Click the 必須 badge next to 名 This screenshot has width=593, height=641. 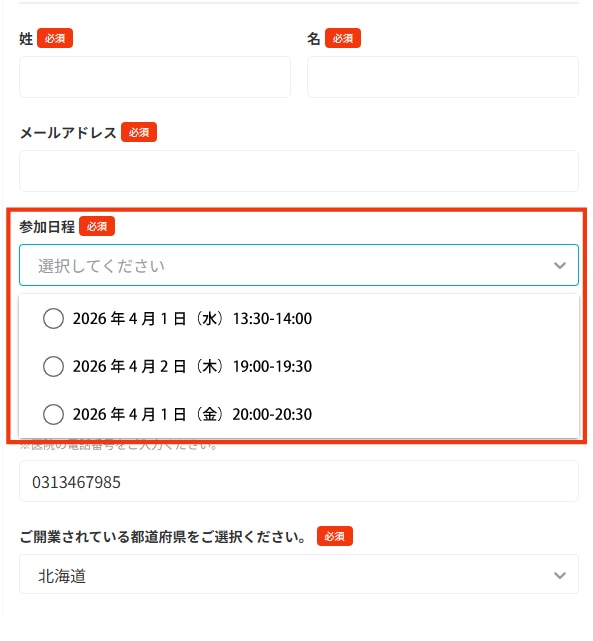coord(342,38)
